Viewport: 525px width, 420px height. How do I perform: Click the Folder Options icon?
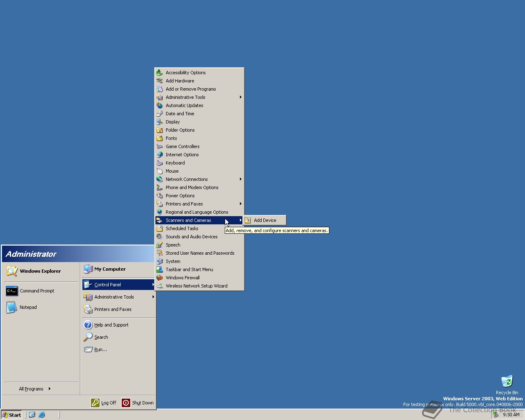(x=160, y=130)
